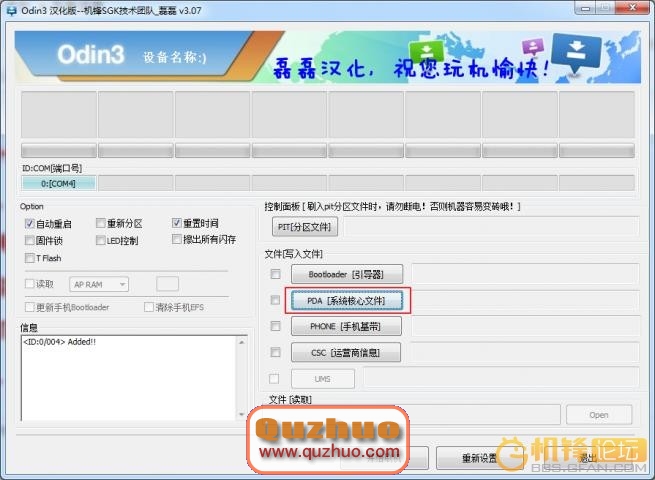The image size is (655, 480).
Task: Click the '<ID:0/004> Added!!' log line
Action: (x=60, y=342)
